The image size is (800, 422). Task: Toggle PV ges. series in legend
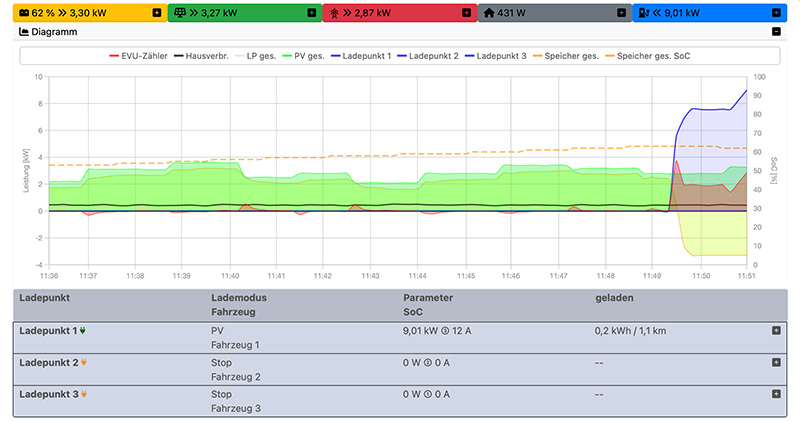tap(308, 56)
